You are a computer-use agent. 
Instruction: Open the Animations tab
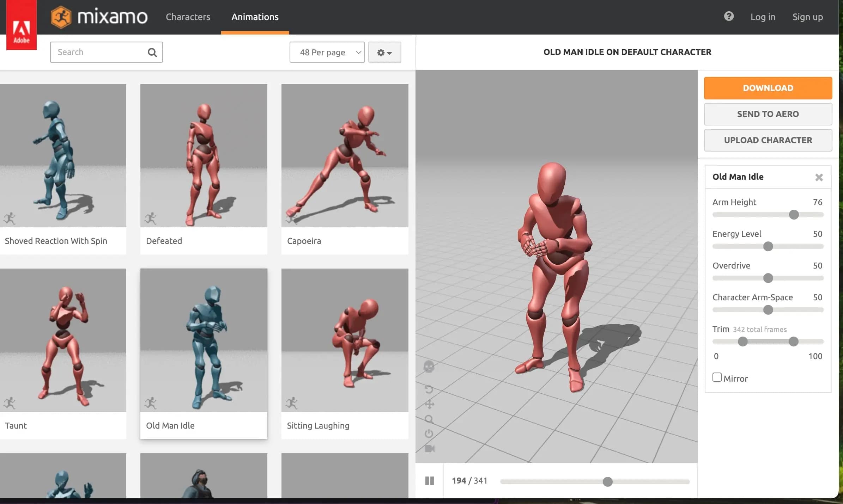click(255, 17)
